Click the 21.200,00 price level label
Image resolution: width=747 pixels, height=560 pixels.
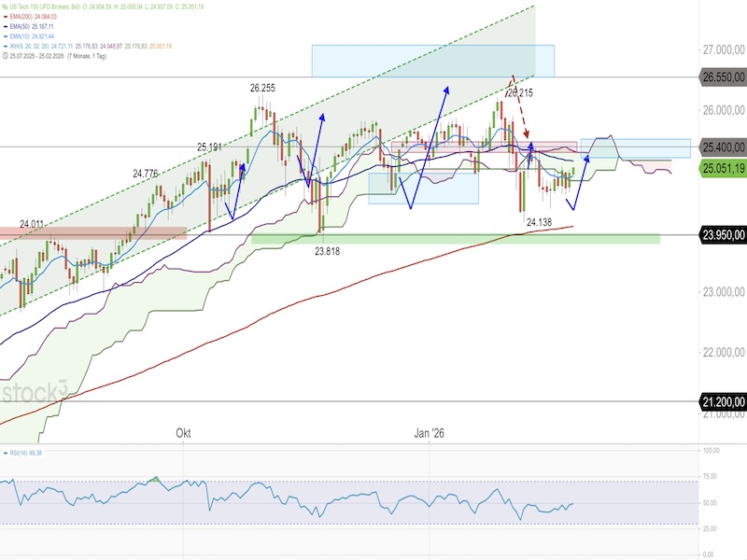pyautogui.click(x=722, y=402)
